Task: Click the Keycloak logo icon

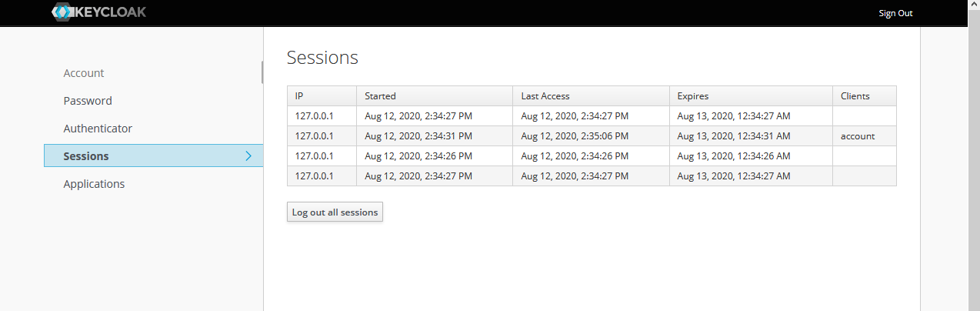Action: tap(63, 12)
